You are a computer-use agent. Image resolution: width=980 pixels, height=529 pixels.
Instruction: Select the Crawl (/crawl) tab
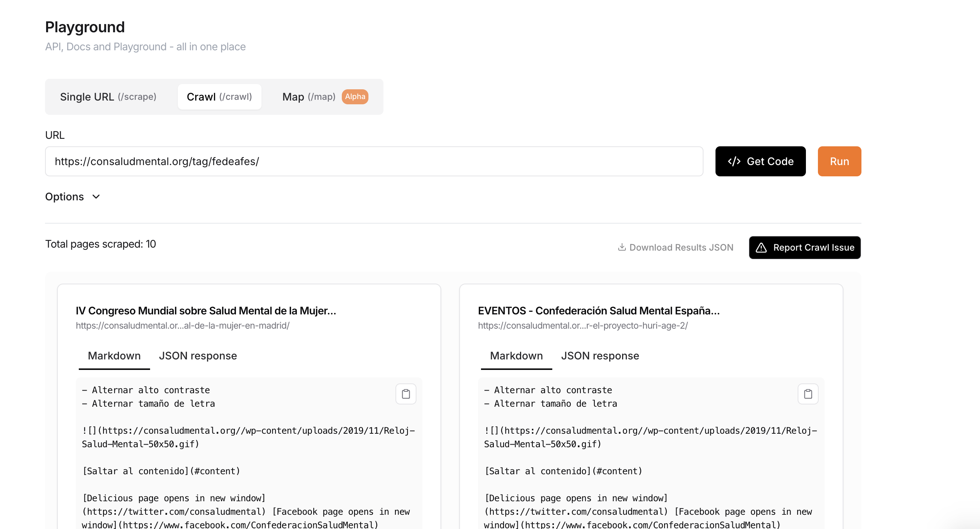[x=219, y=96]
